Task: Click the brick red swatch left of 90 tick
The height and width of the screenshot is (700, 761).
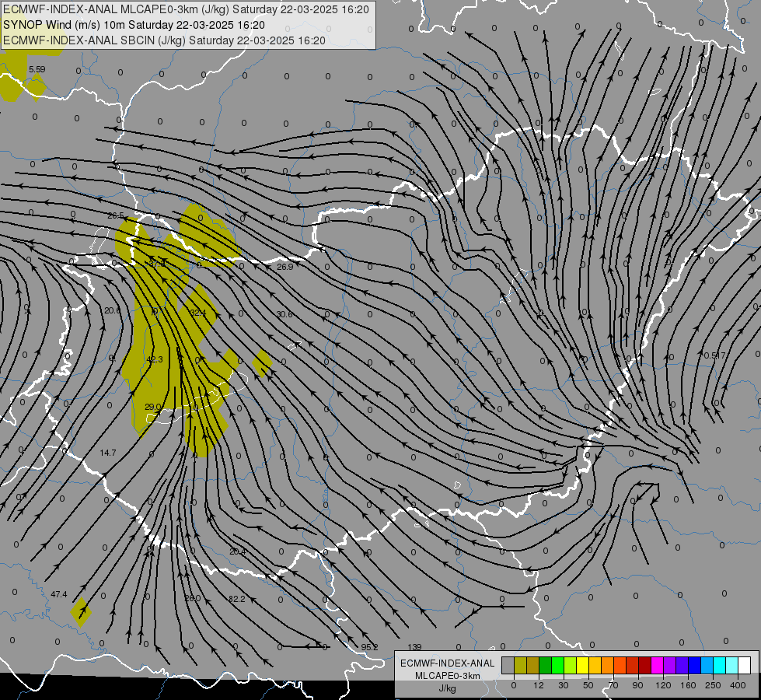Action: (x=633, y=665)
